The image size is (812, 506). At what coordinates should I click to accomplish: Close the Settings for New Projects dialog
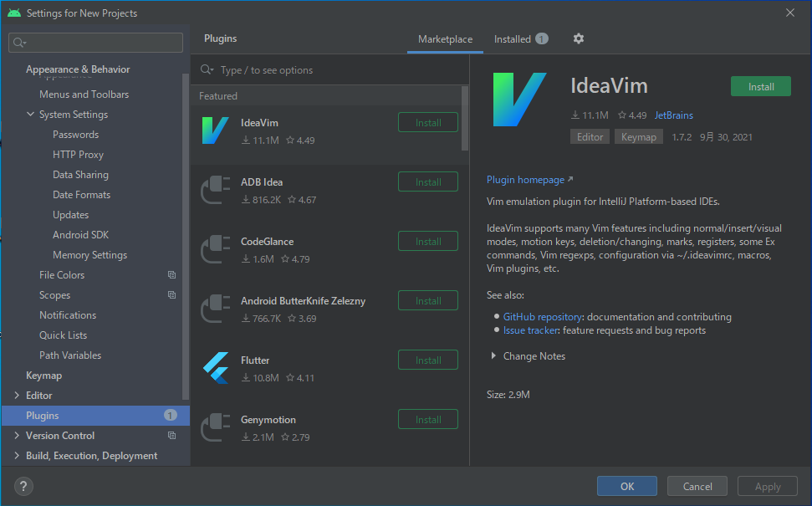790,13
